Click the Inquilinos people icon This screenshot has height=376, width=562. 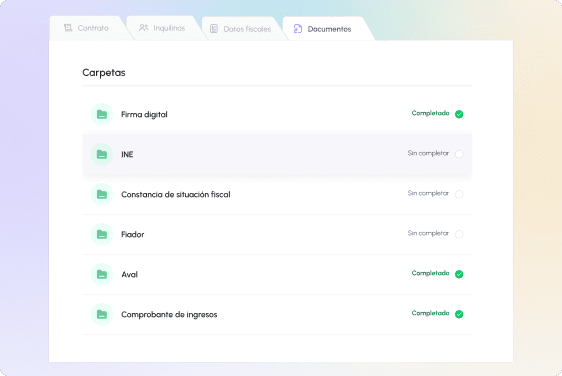143,28
